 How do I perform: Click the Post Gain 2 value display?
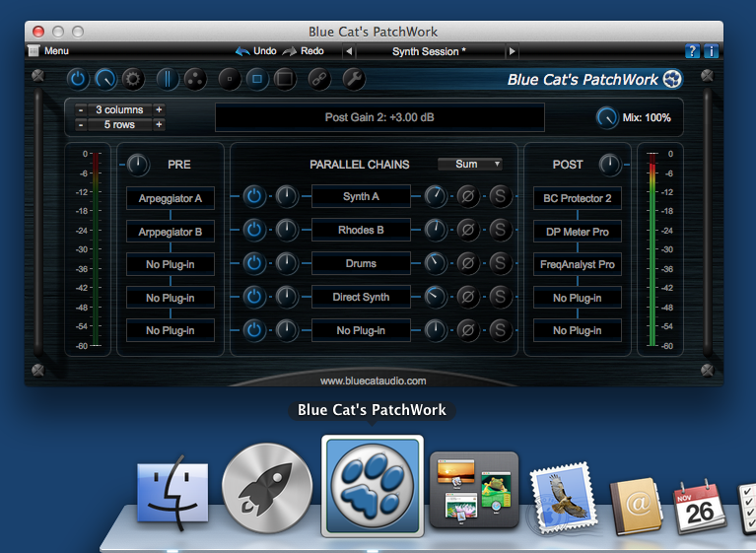(379, 117)
